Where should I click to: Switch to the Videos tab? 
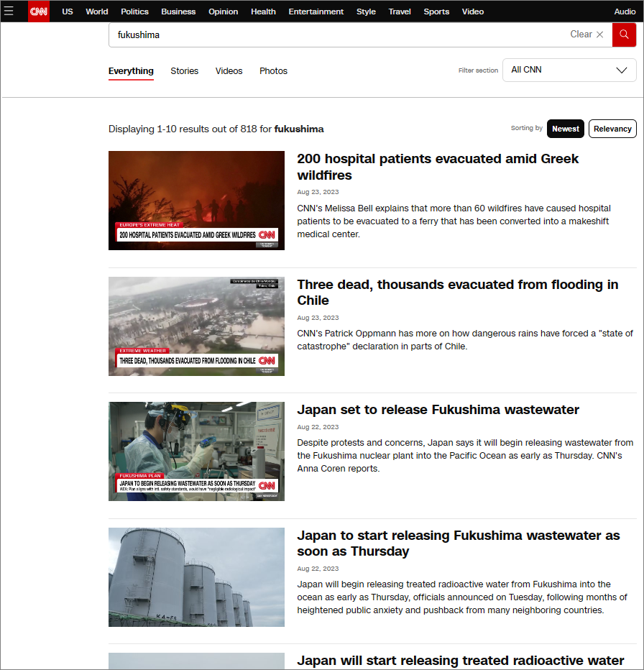click(229, 71)
